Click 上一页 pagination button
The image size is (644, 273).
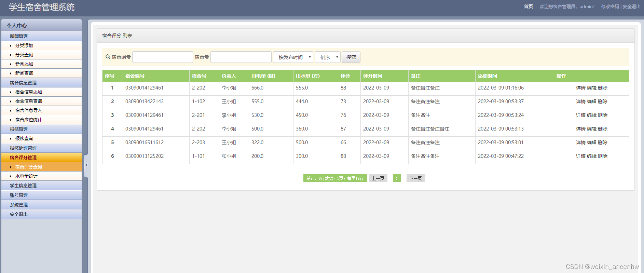pos(378,178)
